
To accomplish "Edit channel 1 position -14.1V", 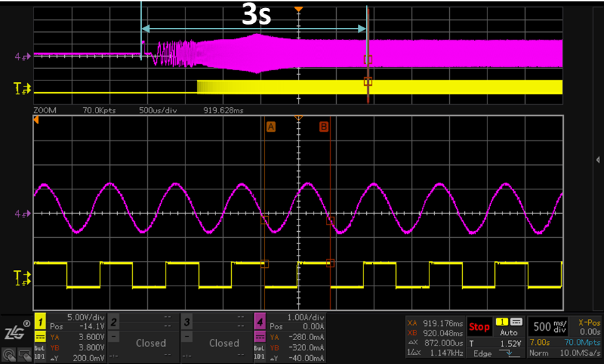I will click(x=77, y=327).
